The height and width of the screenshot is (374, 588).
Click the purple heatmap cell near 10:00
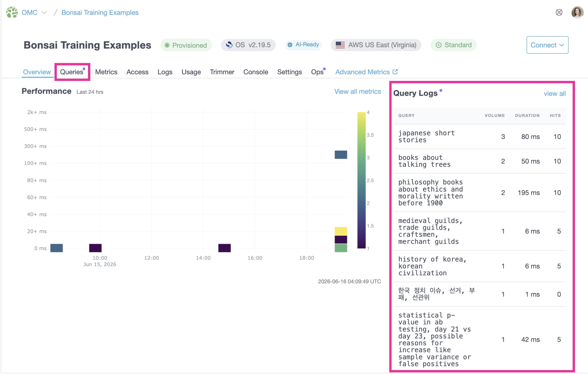(95, 248)
